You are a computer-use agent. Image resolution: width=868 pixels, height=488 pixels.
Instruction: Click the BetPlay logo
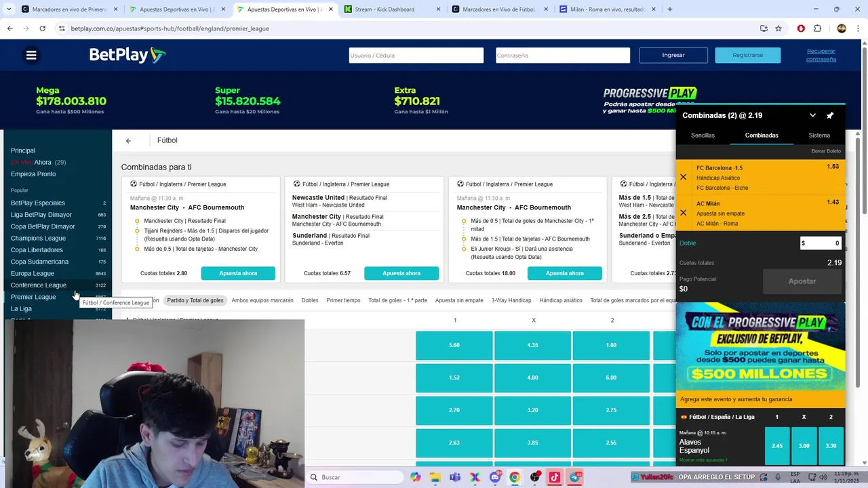click(127, 55)
